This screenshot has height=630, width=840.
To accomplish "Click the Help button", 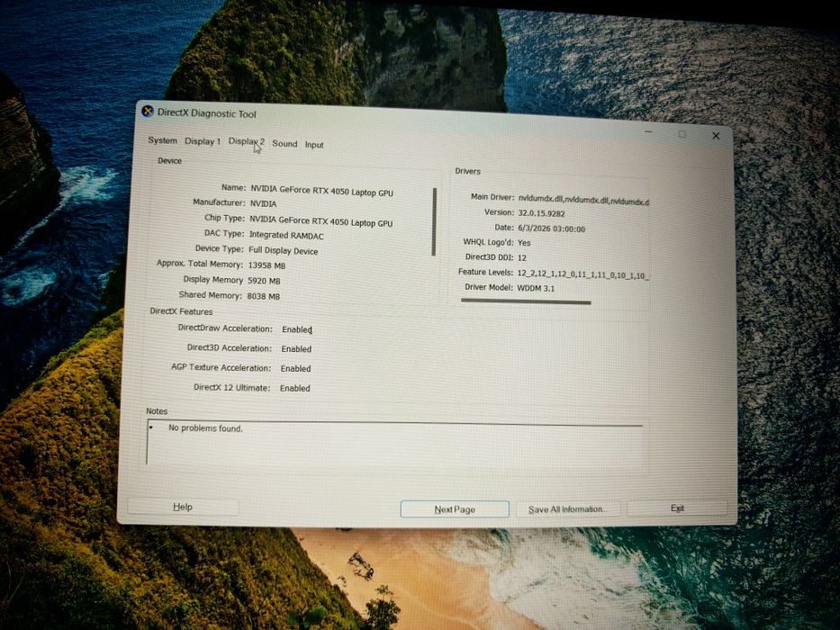I will (x=183, y=507).
